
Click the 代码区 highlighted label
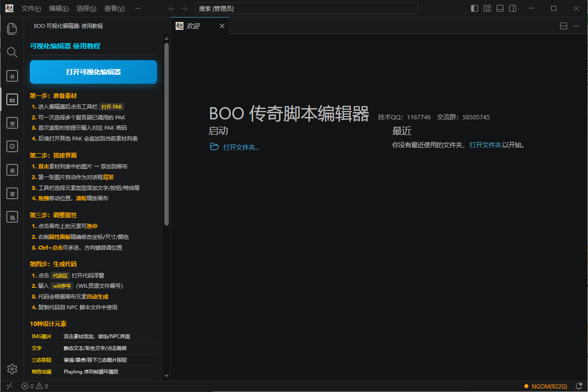[61, 275]
